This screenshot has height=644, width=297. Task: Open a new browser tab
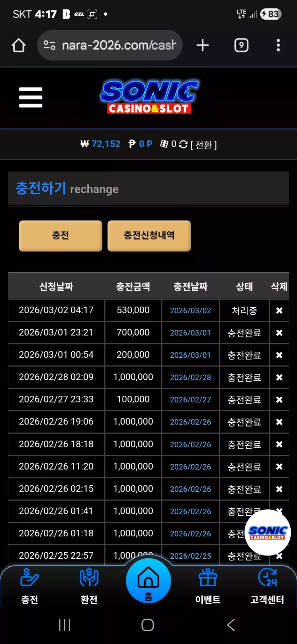[x=203, y=45]
